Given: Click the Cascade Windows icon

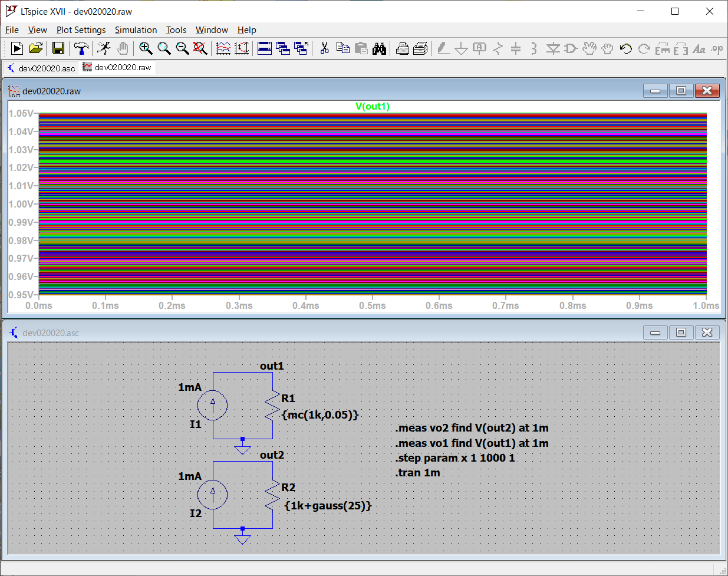Looking at the screenshot, I should click(283, 48).
